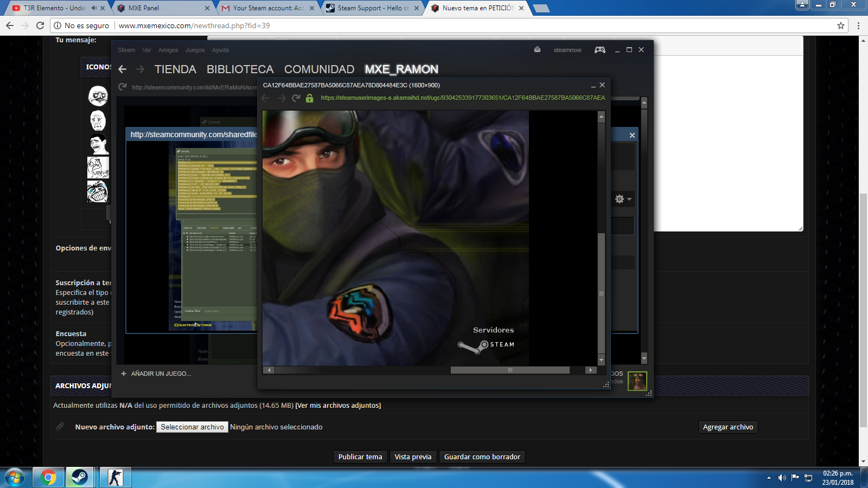Go back in popup image viewer
This screenshot has height=488, width=868.
coord(265,98)
